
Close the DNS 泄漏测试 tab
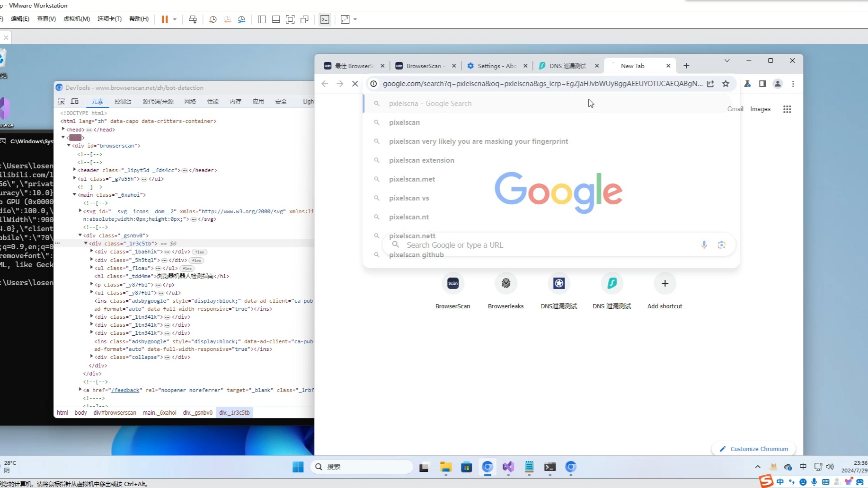(597, 66)
